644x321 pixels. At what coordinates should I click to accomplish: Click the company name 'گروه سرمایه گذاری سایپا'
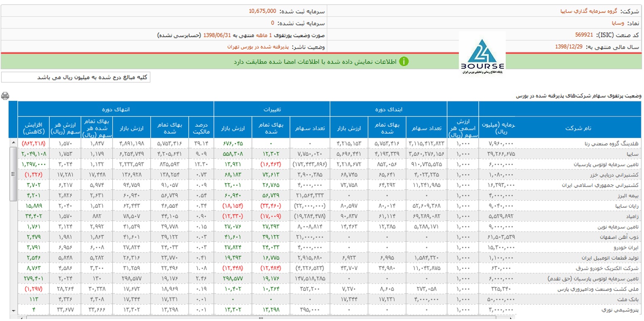(589, 11)
